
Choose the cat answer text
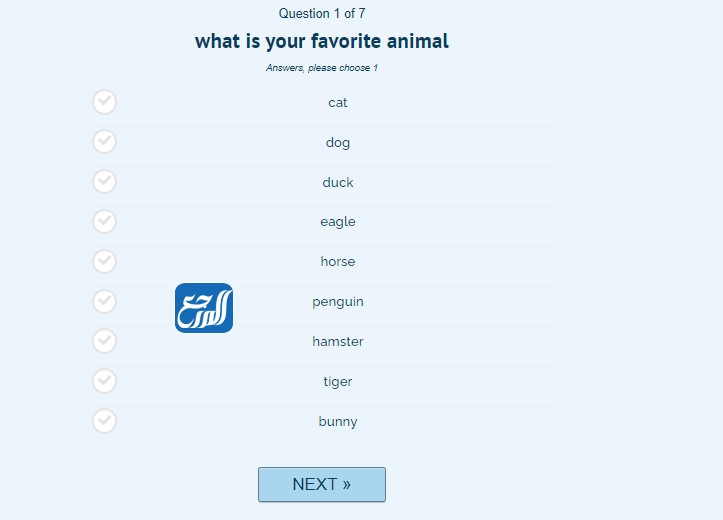[x=338, y=102]
